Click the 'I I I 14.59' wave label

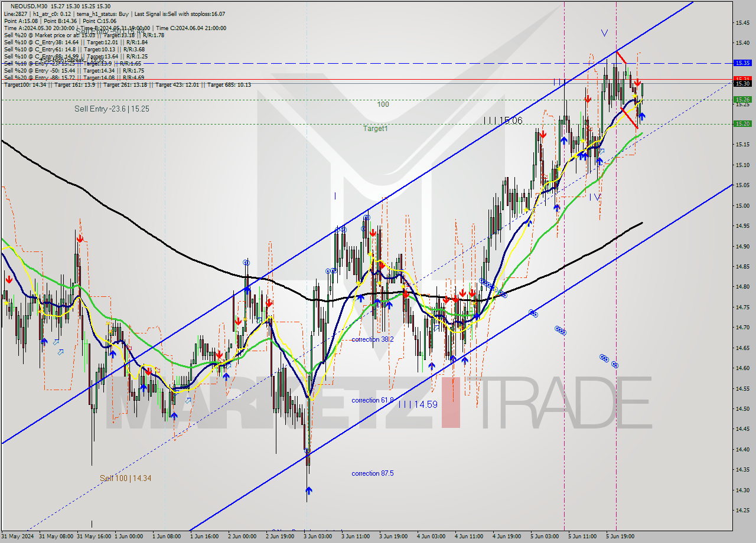418,404
